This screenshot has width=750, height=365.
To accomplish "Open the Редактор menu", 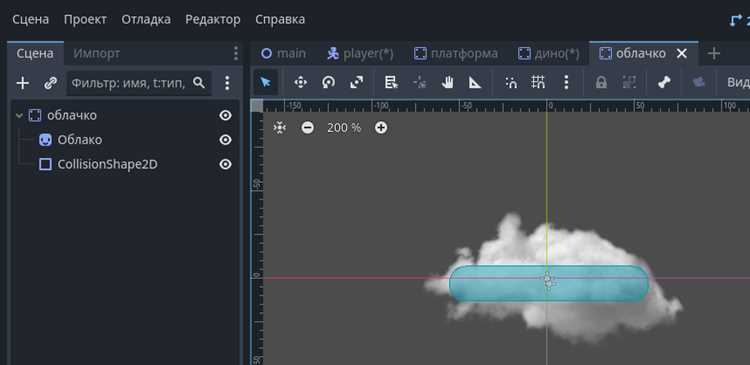I will tap(213, 20).
